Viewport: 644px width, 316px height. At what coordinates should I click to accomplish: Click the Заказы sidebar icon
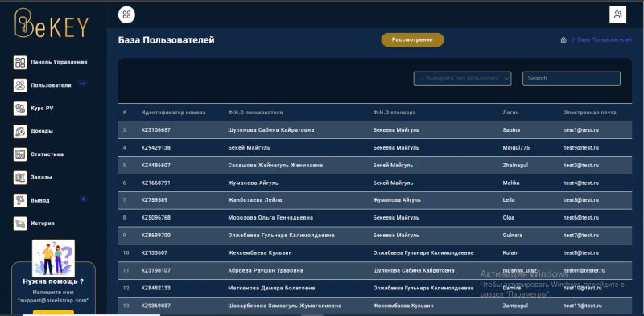pos(20,177)
